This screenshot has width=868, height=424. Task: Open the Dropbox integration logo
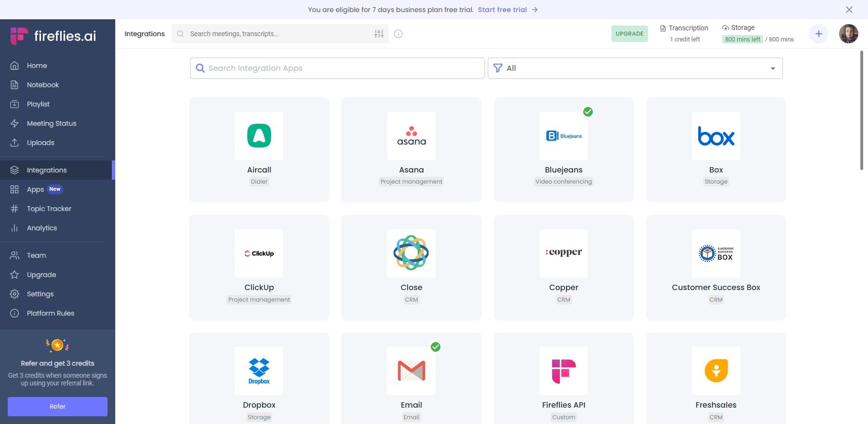[259, 371]
